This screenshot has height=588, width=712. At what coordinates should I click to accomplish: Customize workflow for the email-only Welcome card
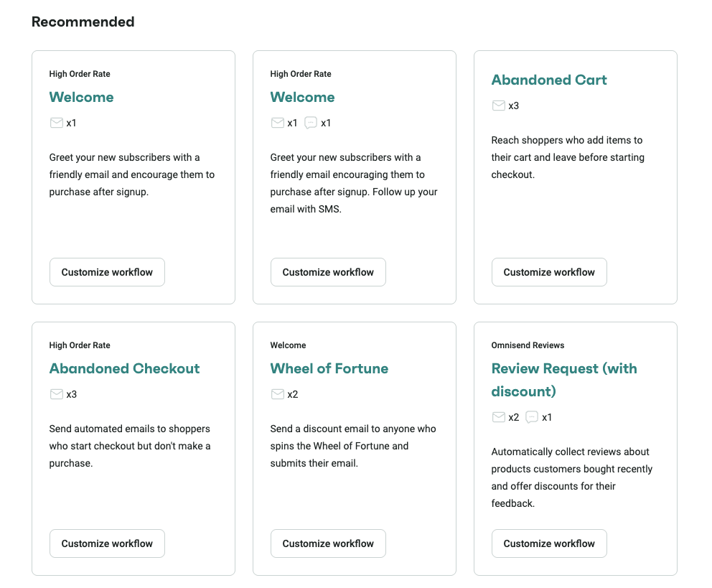coord(107,272)
